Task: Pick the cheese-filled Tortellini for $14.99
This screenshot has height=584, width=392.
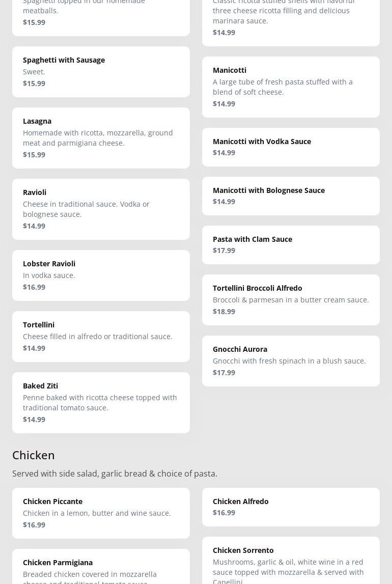Action: [x=101, y=336]
